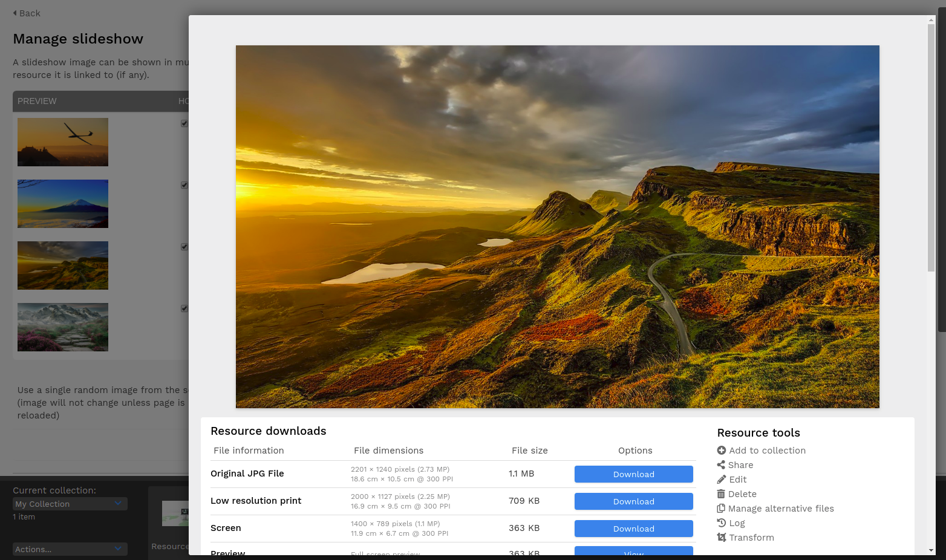Click the Screen row label
946x560 pixels.
226,528
